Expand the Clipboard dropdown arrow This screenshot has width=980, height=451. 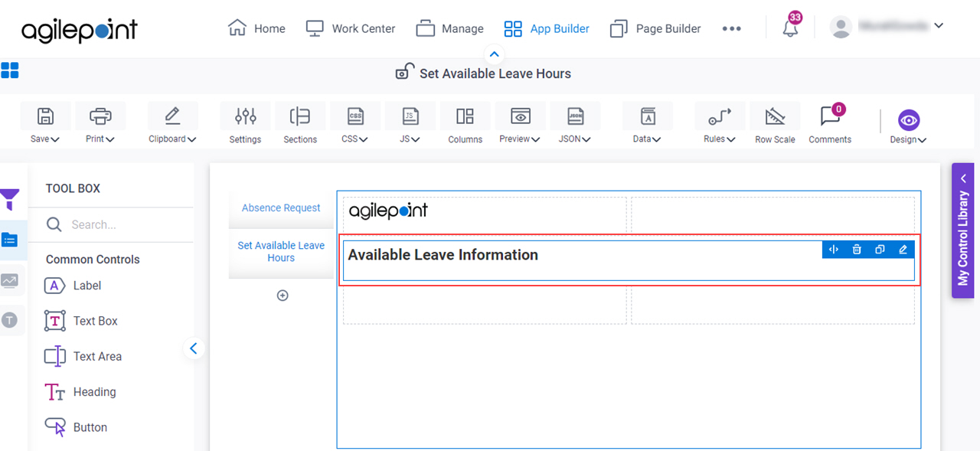coord(191,139)
